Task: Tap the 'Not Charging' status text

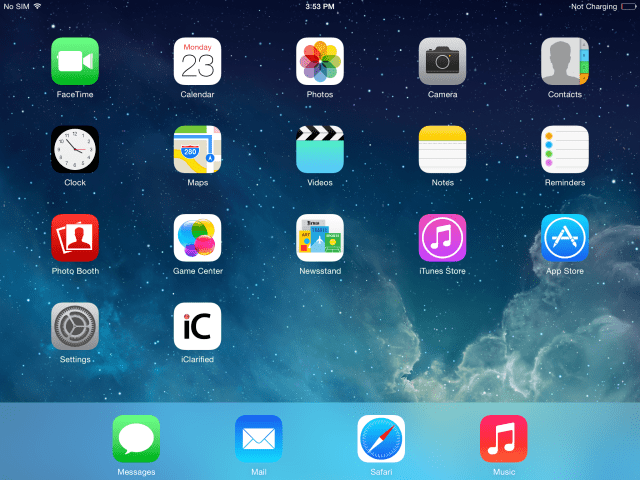Action: click(594, 7)
